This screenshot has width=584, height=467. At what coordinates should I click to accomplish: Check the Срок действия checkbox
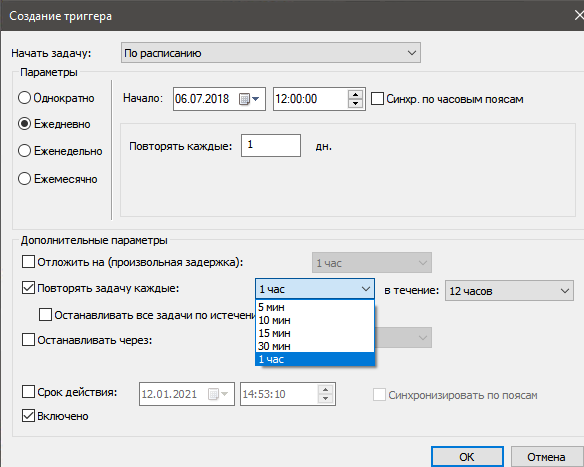point(28,392)
